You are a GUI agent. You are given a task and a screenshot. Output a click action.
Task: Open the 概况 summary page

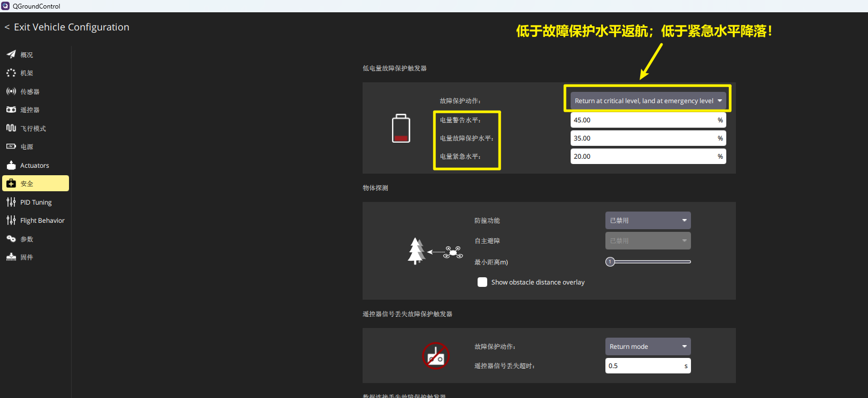tap(35, 54)
